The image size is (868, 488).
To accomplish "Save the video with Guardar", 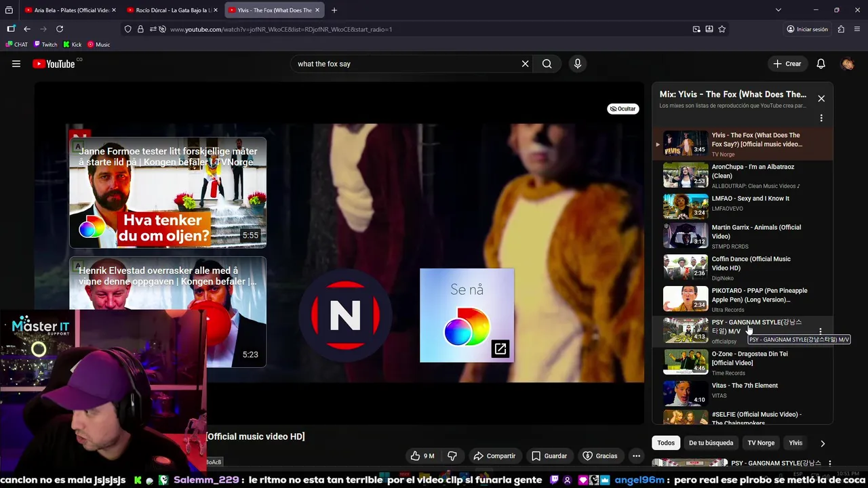I will [x=549, y=456].
